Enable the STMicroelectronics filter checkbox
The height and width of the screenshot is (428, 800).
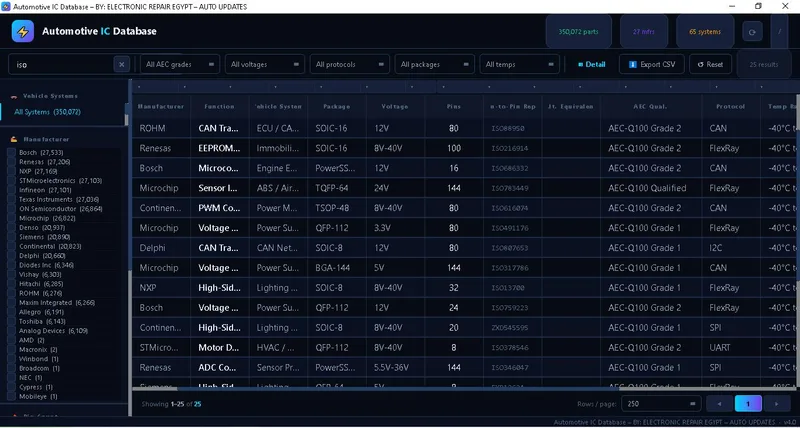pyautogui.click(x=11, y=181)
